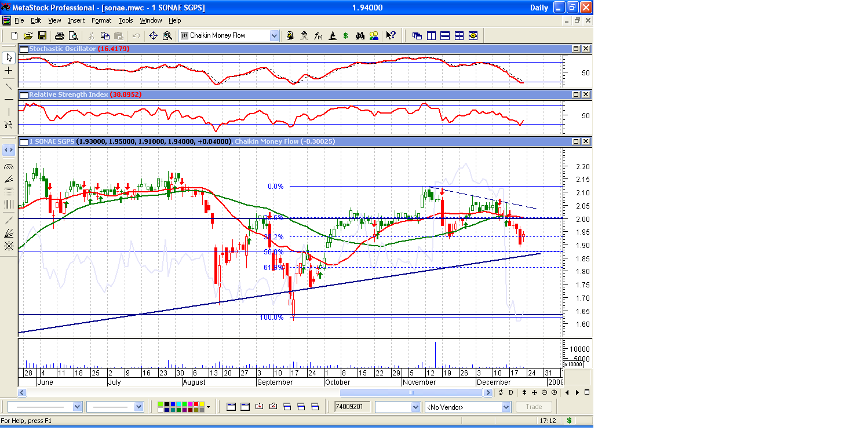Open the Format menu
This screenshot has height=445, width=868.
point(101,20)
